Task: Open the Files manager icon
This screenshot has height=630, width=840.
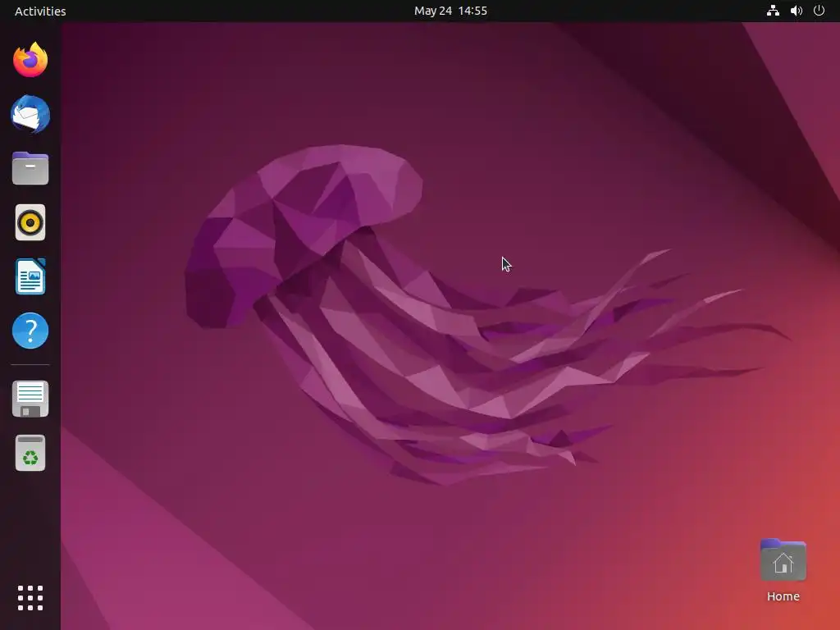Action: (30, 168)
